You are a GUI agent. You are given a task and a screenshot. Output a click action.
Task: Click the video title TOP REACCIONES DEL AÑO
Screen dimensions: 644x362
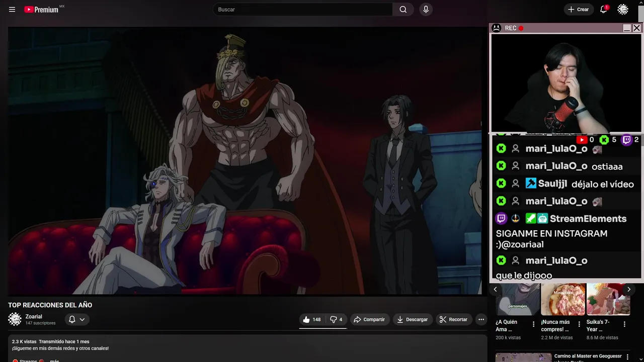(x=50, y=305)
